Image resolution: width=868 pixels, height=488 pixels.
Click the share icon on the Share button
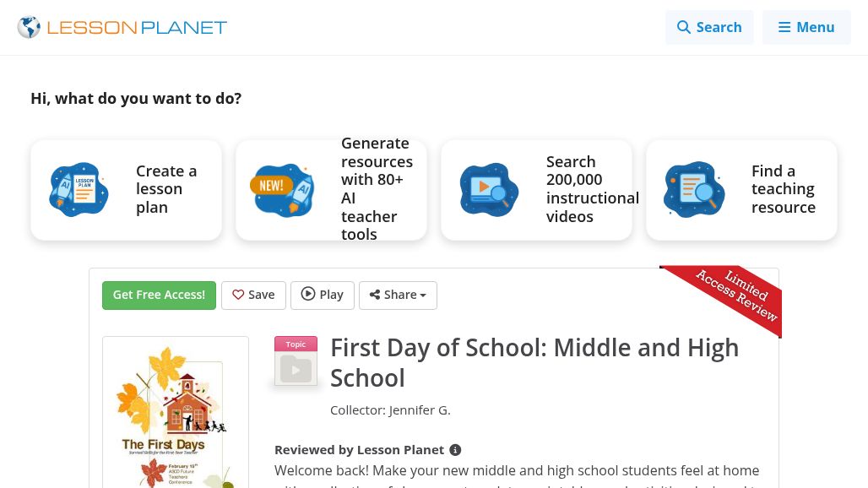tap(376, 295)
